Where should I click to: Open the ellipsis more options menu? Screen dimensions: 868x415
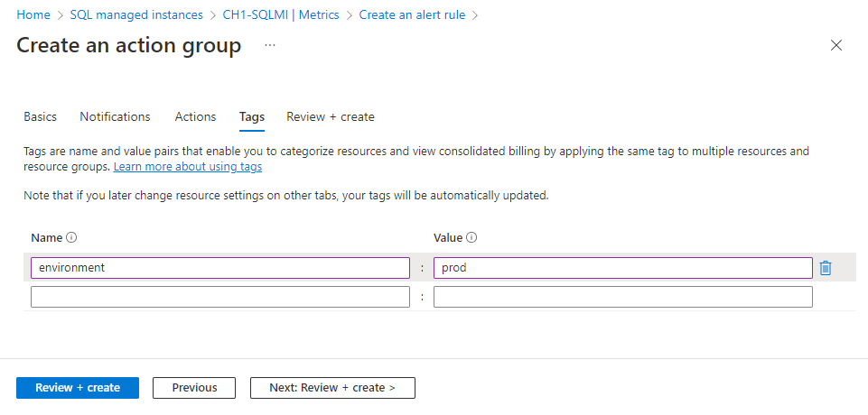coord(270,46)
